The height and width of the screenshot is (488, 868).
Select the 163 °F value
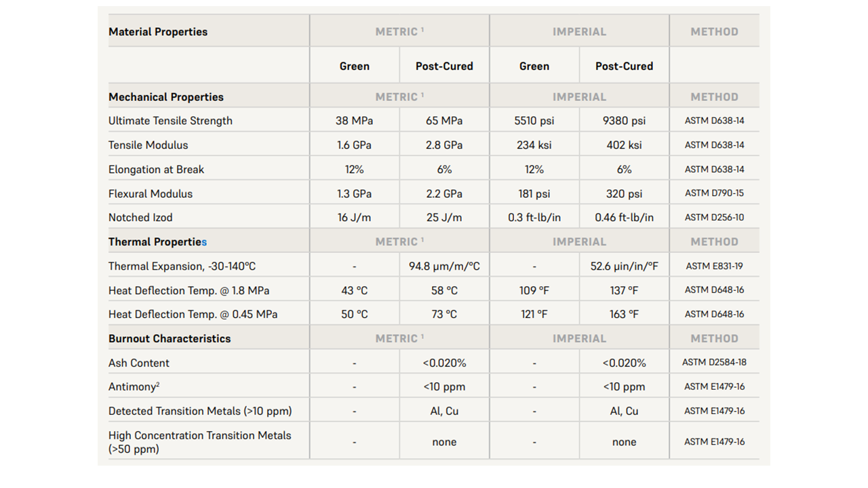click(x=624, y=314)
